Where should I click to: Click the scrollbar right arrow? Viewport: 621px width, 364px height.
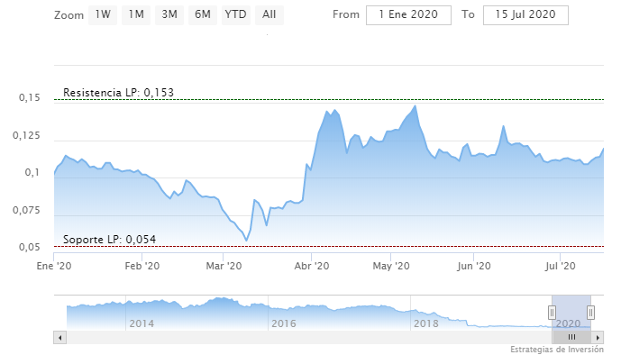click(597, 336)
